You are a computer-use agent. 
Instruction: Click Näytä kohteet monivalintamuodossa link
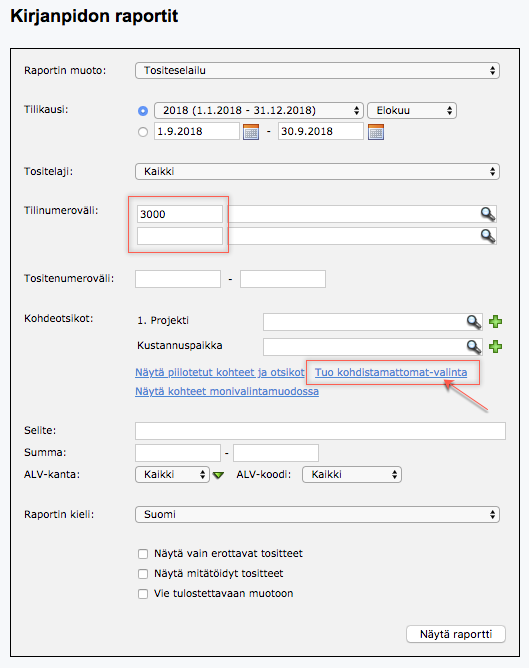click(x=227, y=392)
